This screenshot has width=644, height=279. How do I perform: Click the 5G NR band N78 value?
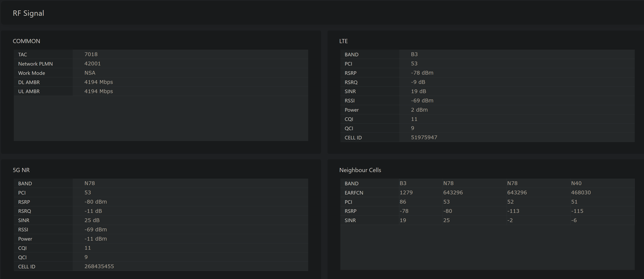89,183
